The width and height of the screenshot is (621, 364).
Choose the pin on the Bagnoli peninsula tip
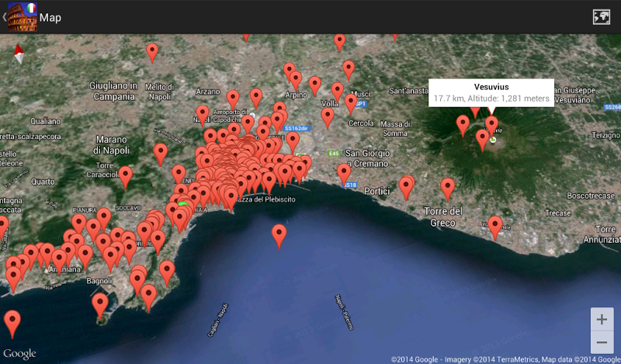click(100, 306)
